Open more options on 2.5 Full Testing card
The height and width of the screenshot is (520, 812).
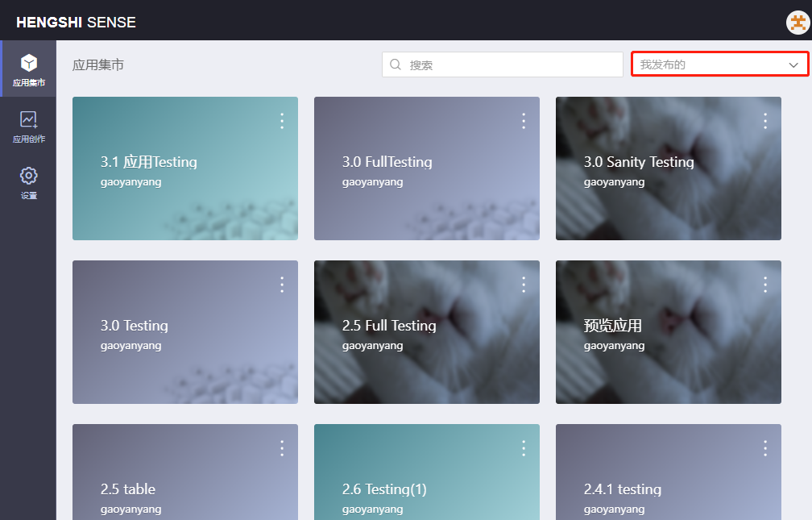pos(524,284)
